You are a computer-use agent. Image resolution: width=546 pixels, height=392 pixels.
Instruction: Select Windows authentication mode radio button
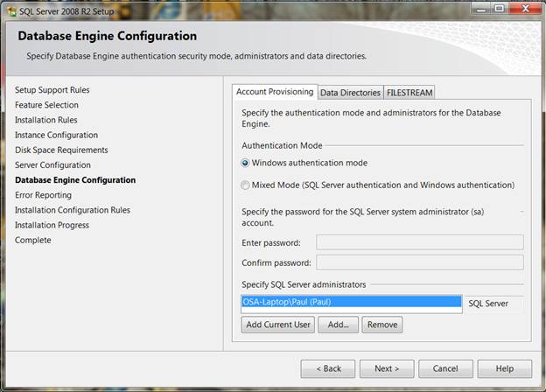click(245, 163)
